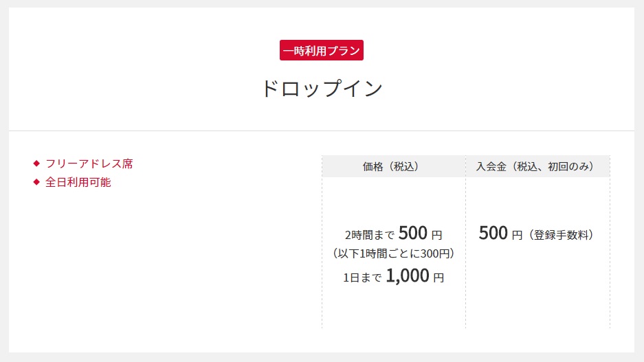Click the 価格（税込） column header
This screenshot has width=644, height=362.
click(393, 166)
